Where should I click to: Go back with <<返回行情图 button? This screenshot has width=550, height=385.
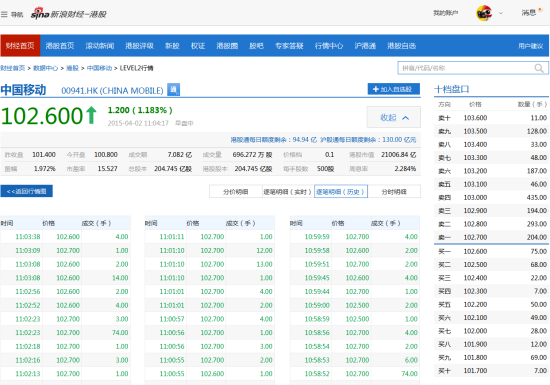27,191
